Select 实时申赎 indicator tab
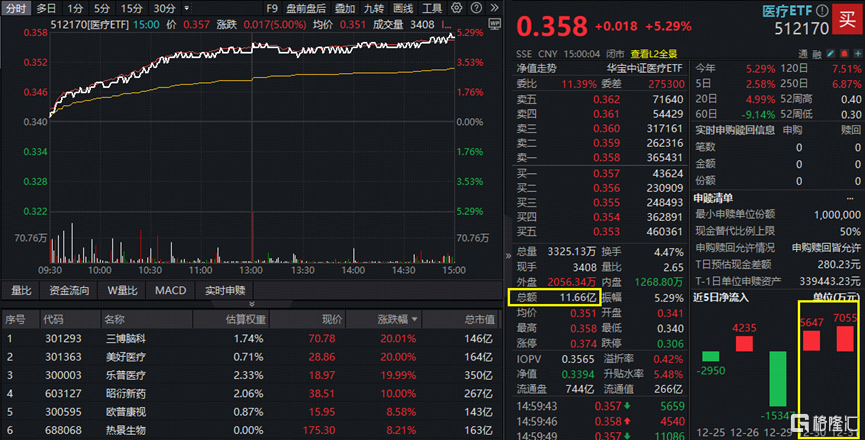Image resolution: width=865 pixels, height=440 pixels. pos(225,291)
